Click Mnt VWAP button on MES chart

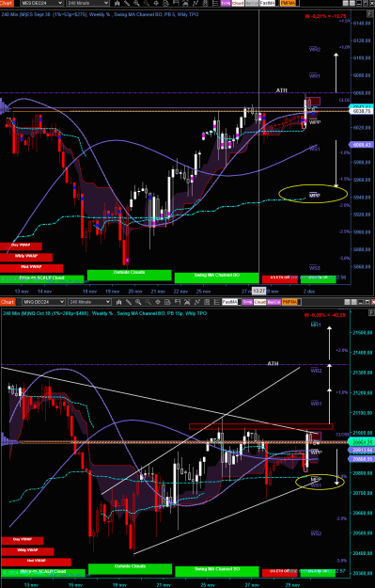(31, 268)
